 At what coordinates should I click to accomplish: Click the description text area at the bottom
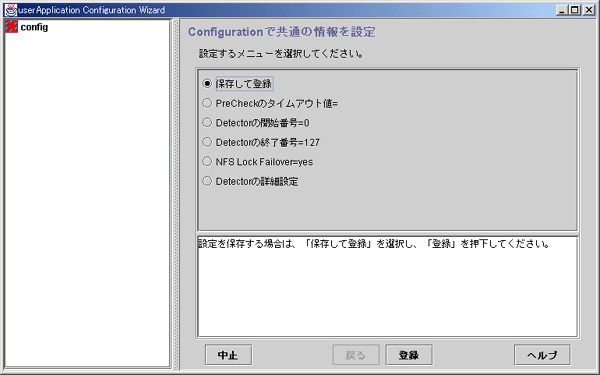pyautogui.click(x=387, y=287)
